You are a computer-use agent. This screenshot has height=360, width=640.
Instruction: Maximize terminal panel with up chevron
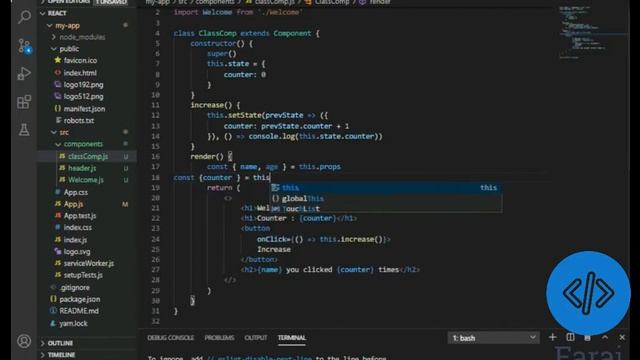(x=604, y=337)
